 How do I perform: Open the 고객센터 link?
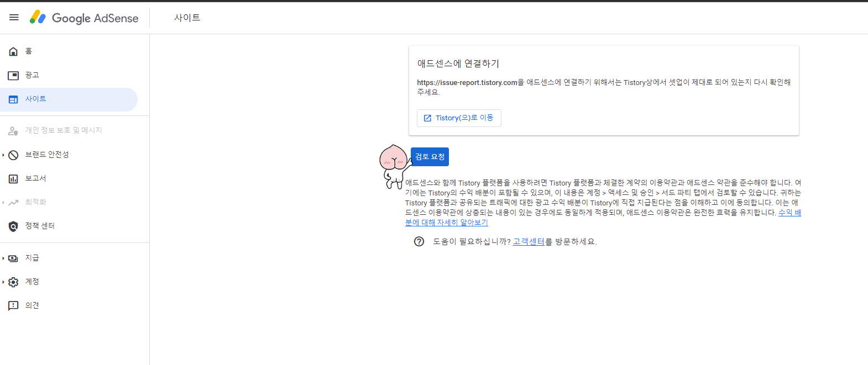529,241
